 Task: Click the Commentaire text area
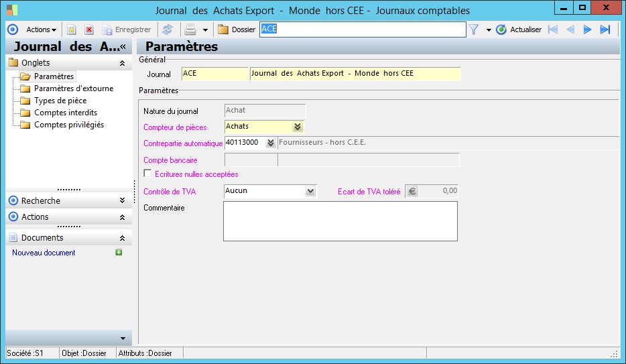[340, 221]
